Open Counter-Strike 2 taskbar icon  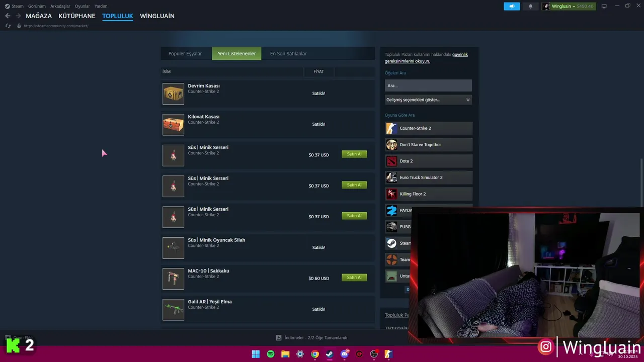tap(389, 354)
